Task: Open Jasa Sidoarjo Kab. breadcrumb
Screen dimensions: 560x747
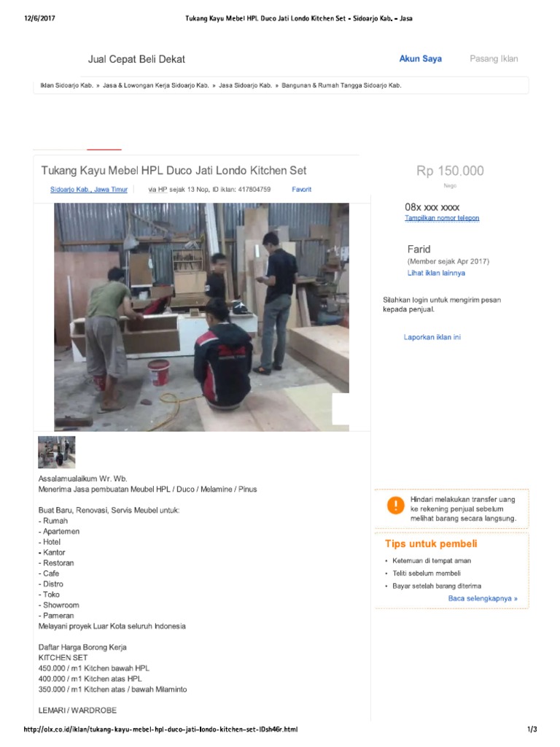Action: [x=245, y=86]
